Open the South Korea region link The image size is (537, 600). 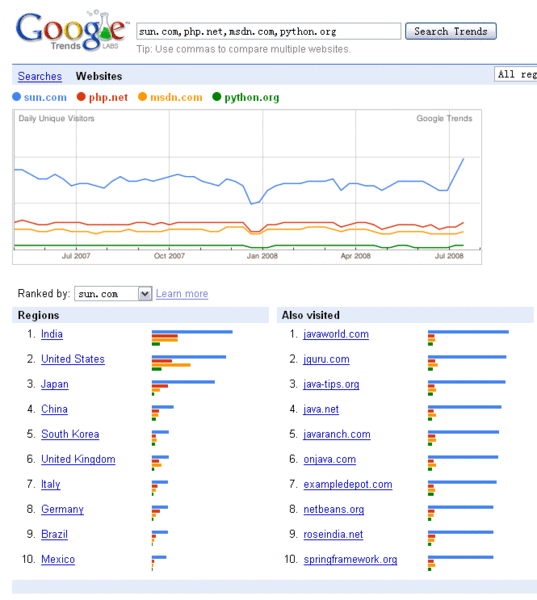click(x=70, y=434)
